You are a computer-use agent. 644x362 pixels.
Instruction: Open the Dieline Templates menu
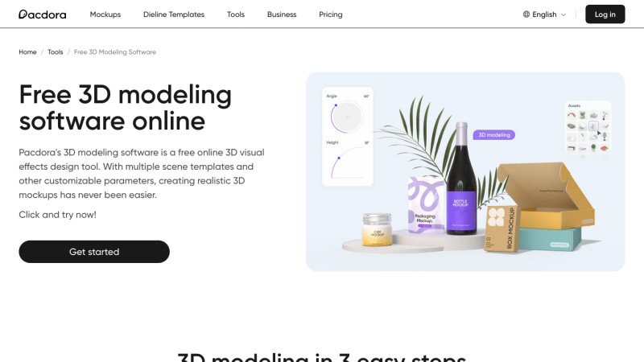click(174, 14)
